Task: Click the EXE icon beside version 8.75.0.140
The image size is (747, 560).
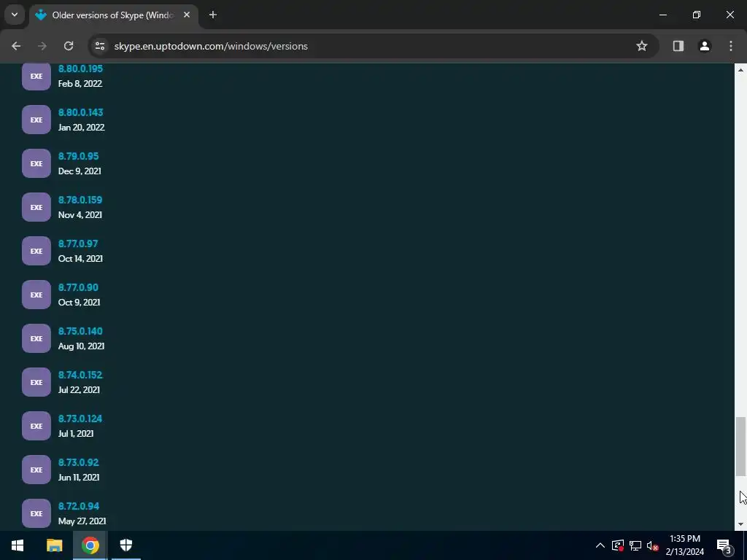Action: pyautogui.click(x=36, y=338)
